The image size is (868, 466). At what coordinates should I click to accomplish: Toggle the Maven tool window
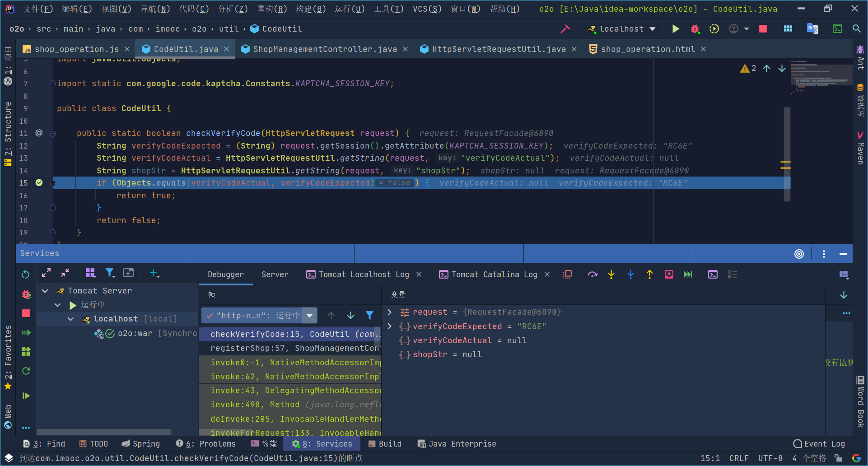point(860,148)
